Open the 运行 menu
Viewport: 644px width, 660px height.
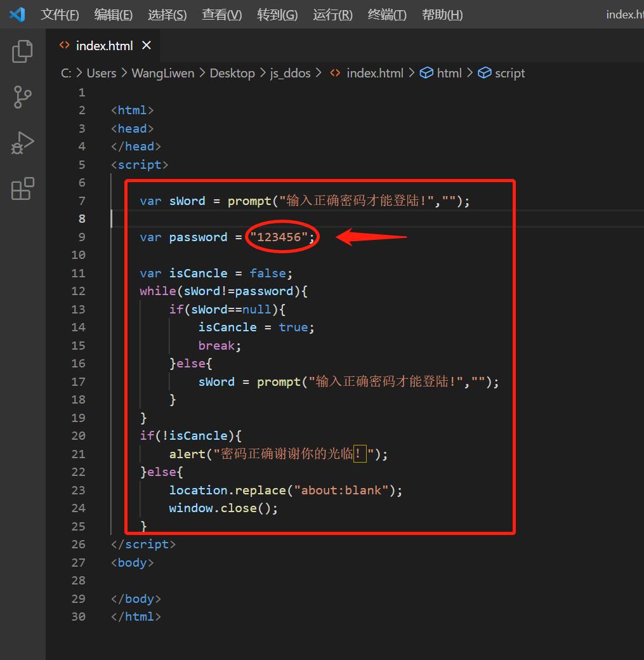(x=332, y=14)
